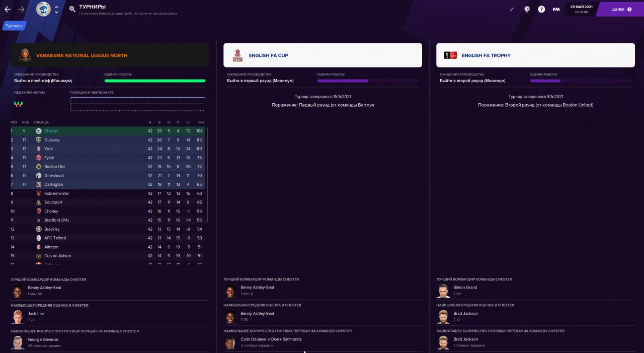Click the Vanarama National League logo
This screenshot has width=644, height=353.
pyautogui.click(x=25, y=55)
